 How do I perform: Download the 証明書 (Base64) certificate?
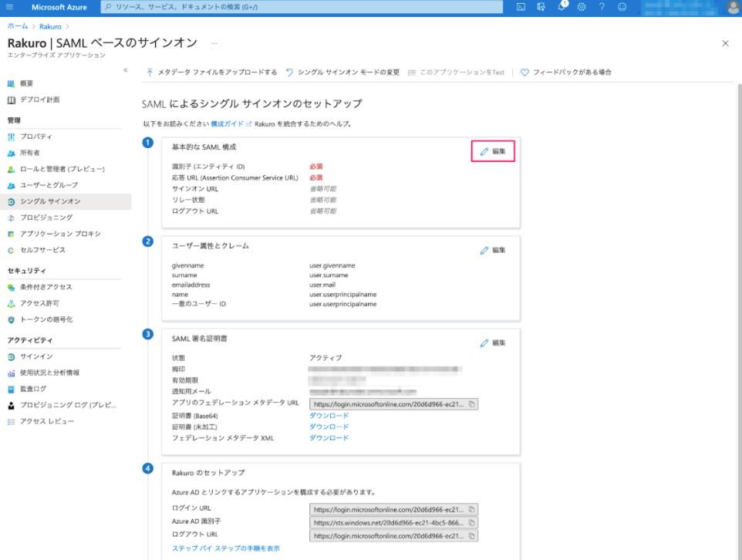tap(329, 416)
